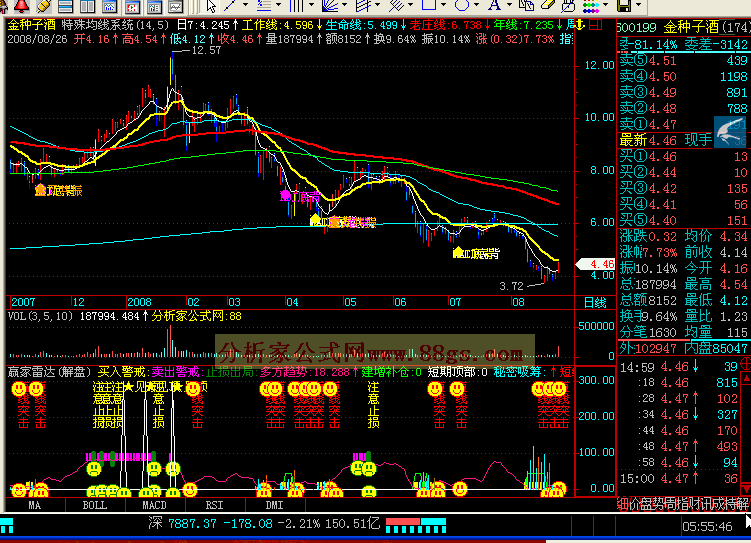Switch to the BOLL indicator tab
Viewport: 751px width, 543px height.
pyautogui.click(x=95, y=505)
